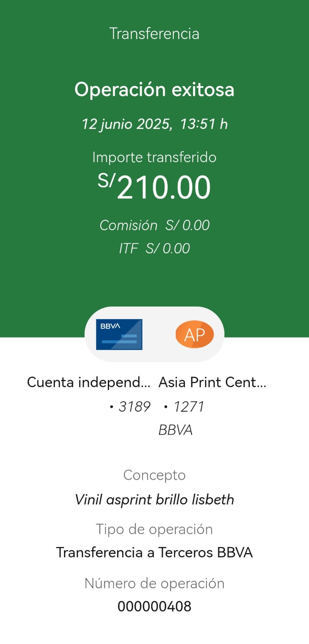The width and height of the screenshot is (309, 644).
Task: Tap the orange AP avatar icon
Action: pyautogui.click(x=194, y=334)
